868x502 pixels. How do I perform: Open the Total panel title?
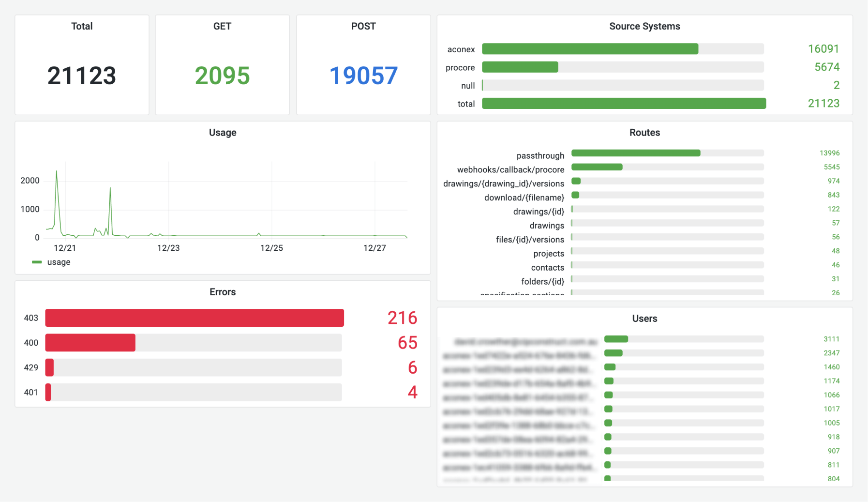pyautogui.click(x=82, y=26)
